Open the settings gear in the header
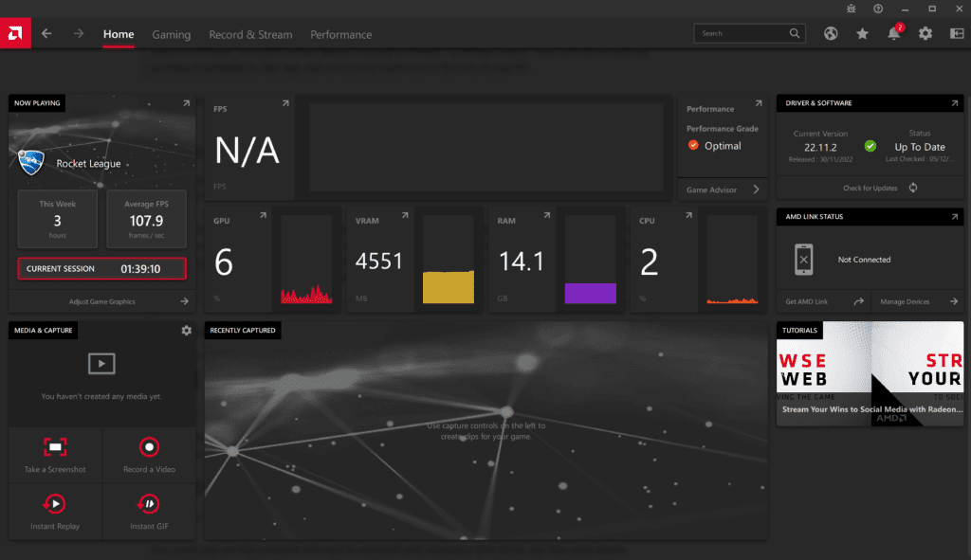 (x=925, y=33)
